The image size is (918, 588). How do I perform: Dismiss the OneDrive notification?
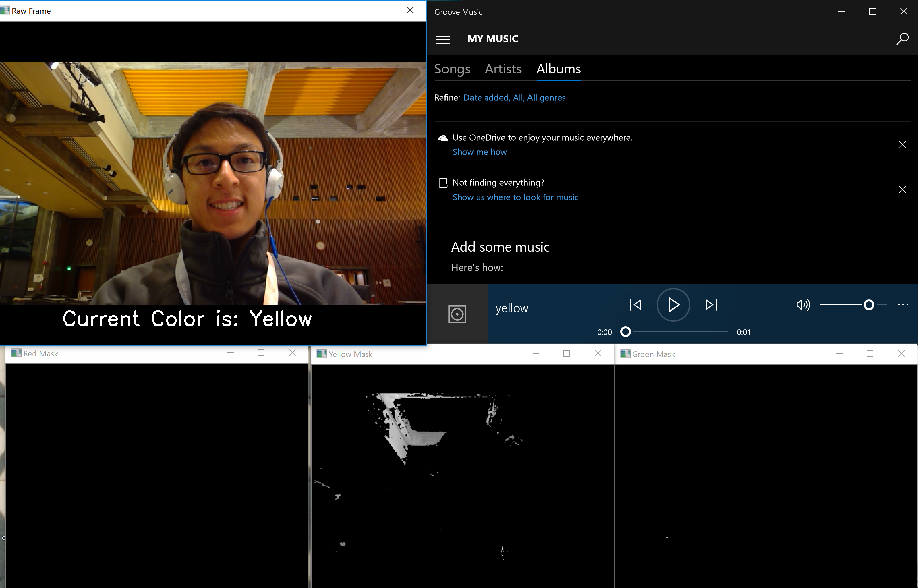(902, 144)
